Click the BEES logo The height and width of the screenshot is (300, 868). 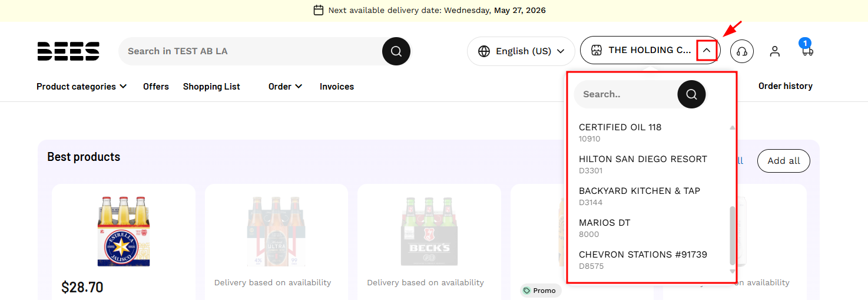click(68, 51)
